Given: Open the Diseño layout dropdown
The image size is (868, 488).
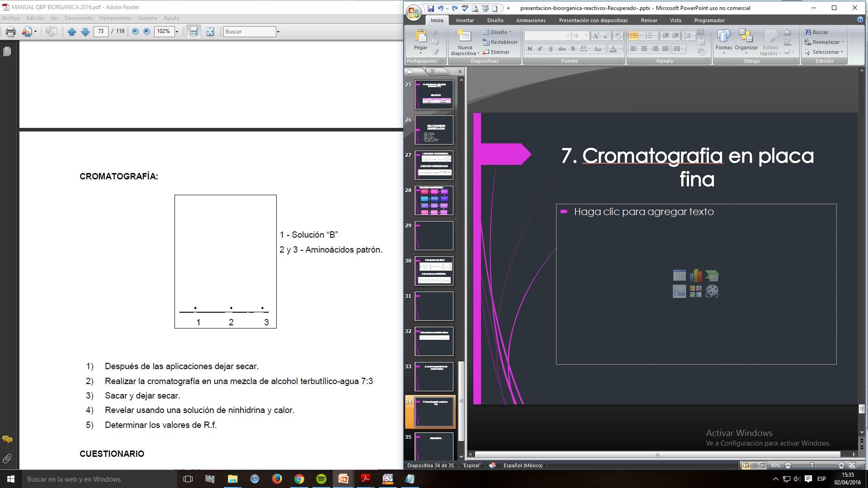Looking at the screenshot, I should click(499, 32).
